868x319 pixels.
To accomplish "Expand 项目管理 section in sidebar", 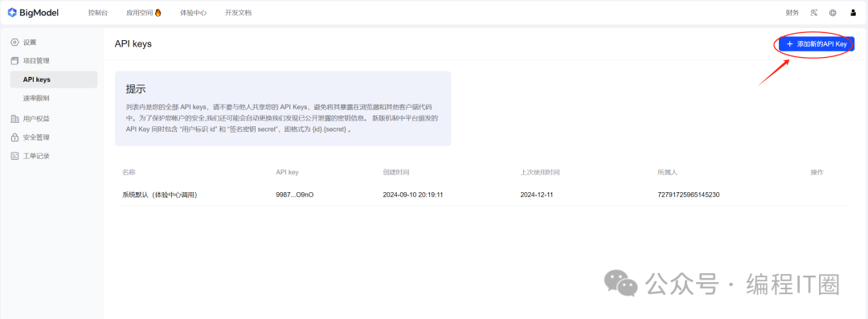I will (x=36, y=61).
